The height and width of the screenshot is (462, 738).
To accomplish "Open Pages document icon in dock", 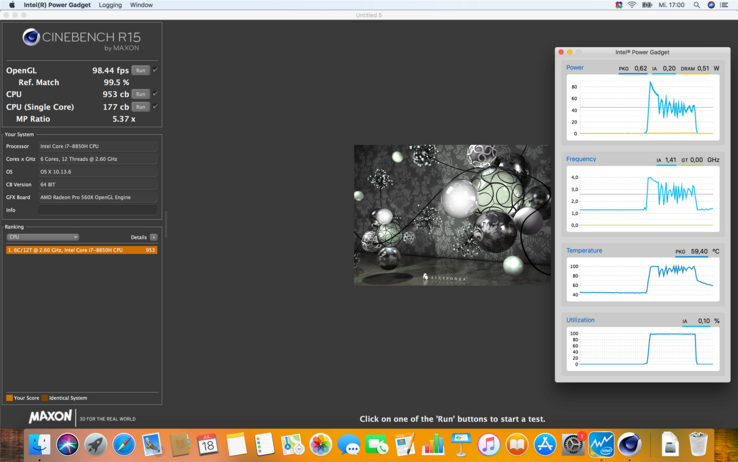I will [x=404, y=445].
